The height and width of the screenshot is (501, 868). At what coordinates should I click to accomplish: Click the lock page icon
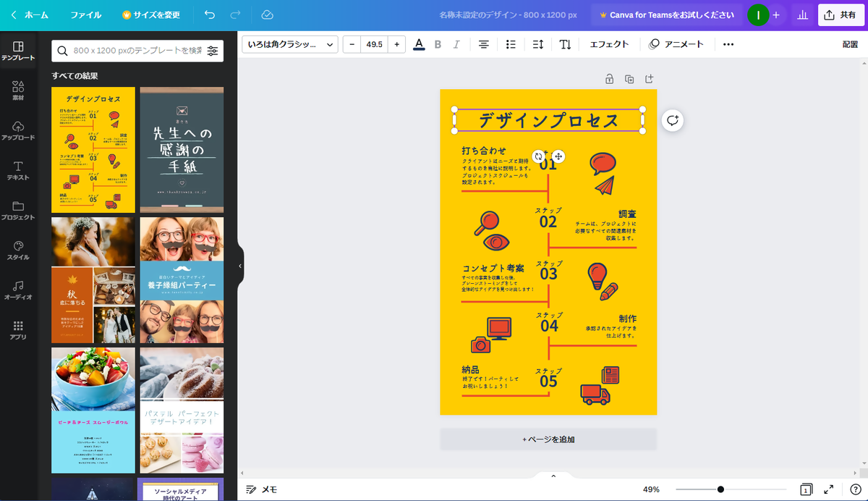609,78
